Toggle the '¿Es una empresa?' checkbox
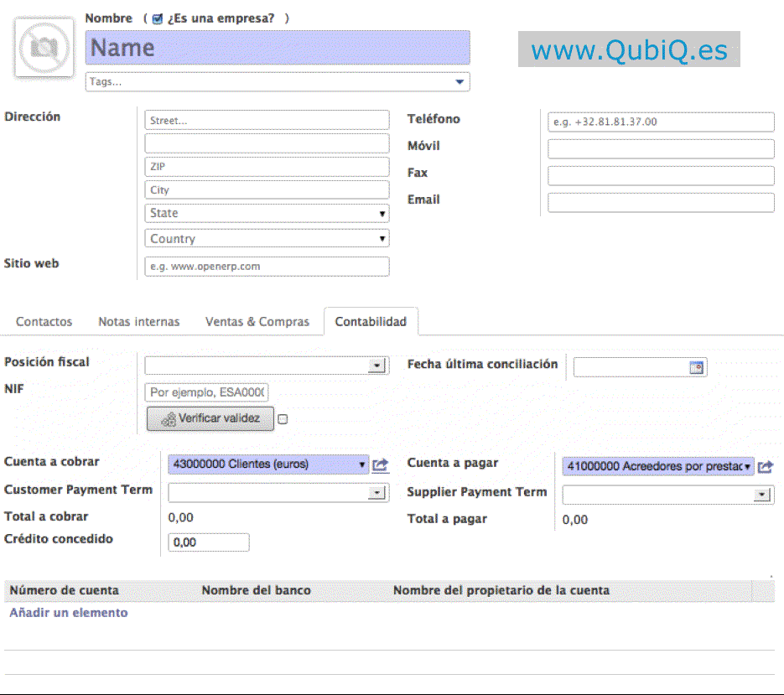This screenshot has height=695, width=784. [157, 18]
